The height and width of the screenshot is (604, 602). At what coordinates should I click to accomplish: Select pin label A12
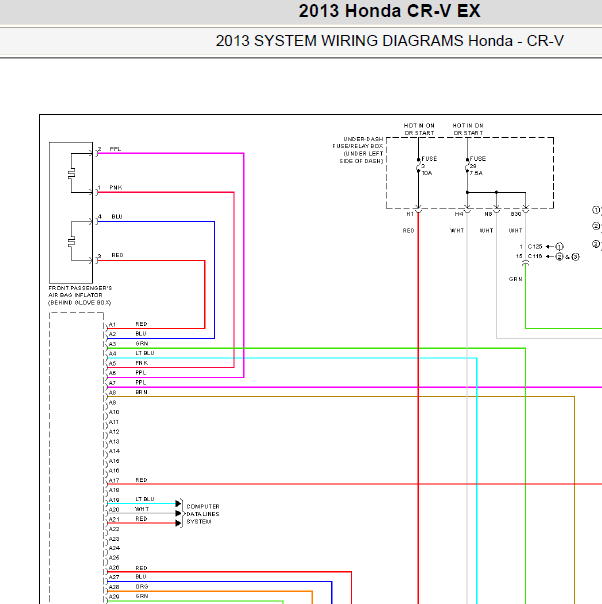pos(114,432)
